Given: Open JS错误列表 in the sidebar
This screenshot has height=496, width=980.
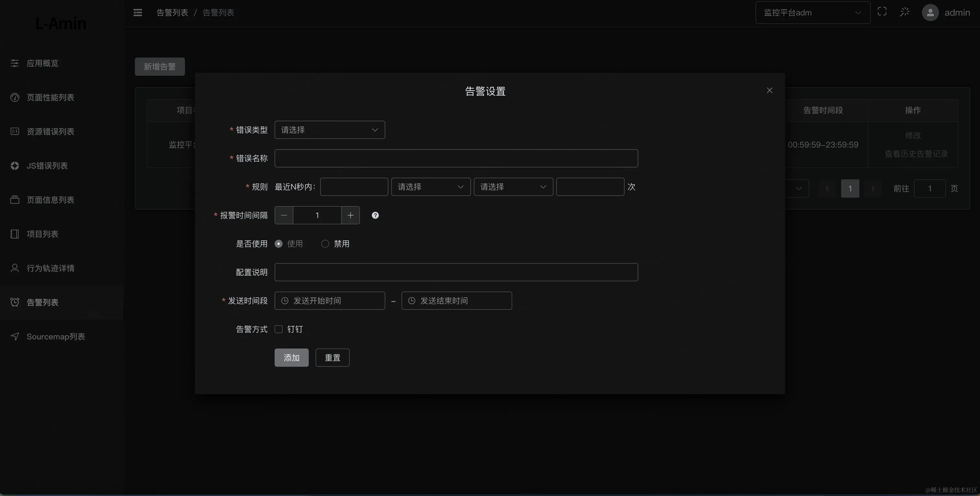Looking at the screenshot, I should point(47,166).
